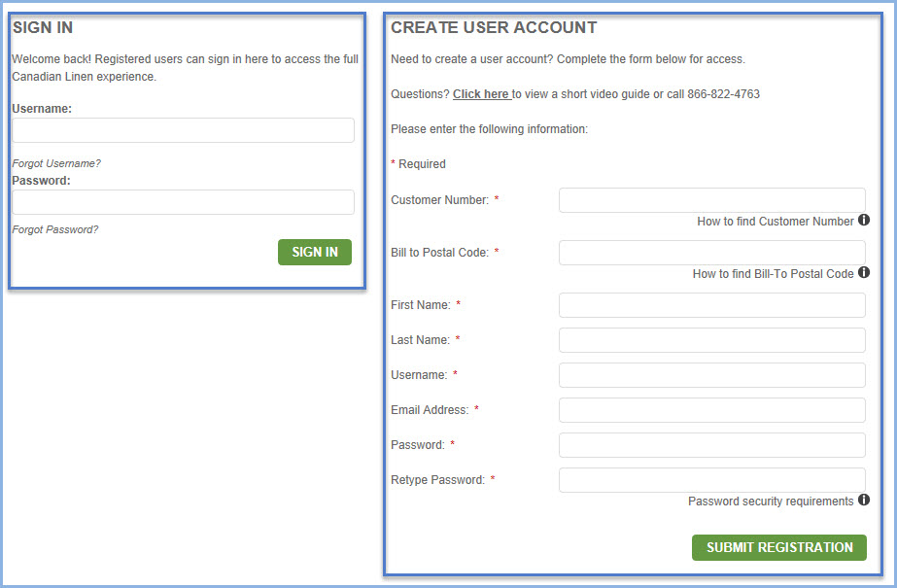
Task: Click info icon beside Bill-To Postal Code help
Action: coord(864,273)
